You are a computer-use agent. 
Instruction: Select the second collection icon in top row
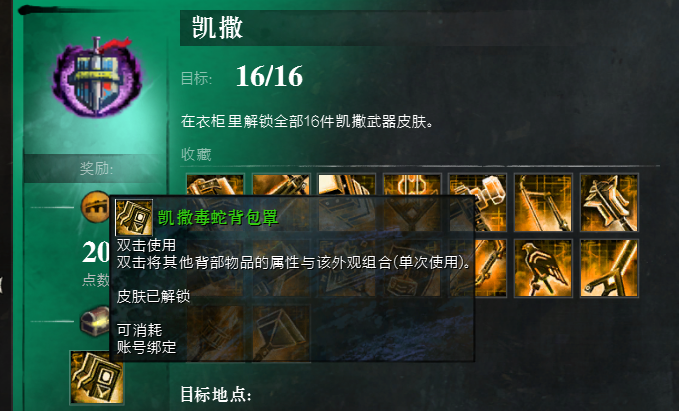coord(281,184)
